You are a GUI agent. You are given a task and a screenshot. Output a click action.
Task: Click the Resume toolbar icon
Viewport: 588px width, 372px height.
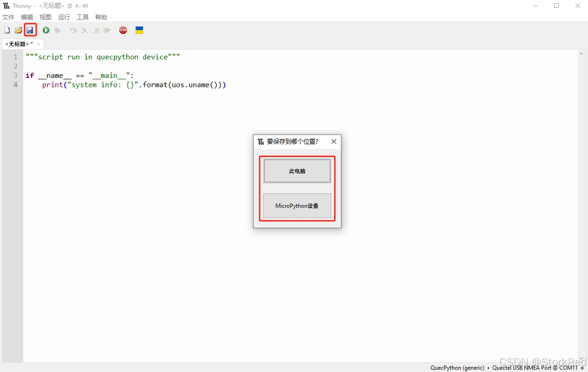[x=107, y=30]
